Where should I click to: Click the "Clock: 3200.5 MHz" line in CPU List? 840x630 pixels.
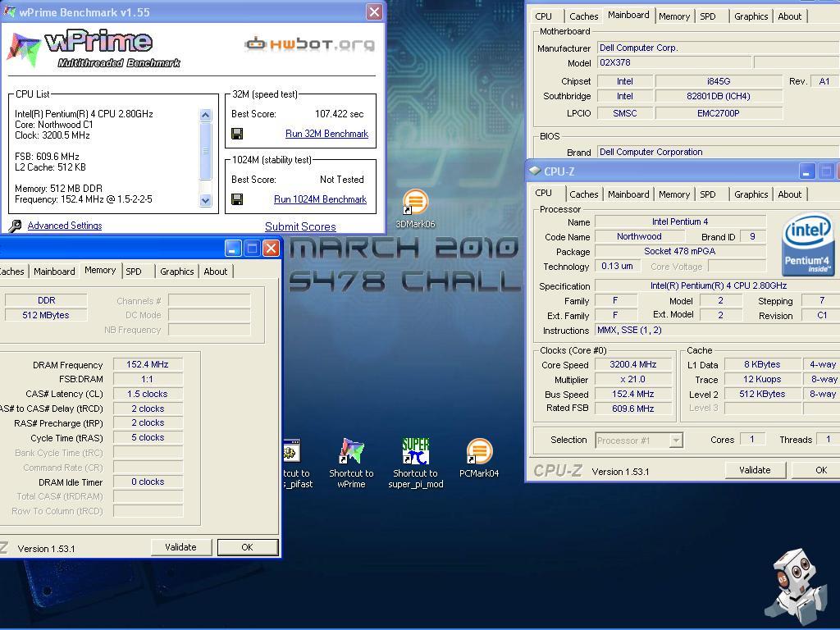(x=52, y=135)
